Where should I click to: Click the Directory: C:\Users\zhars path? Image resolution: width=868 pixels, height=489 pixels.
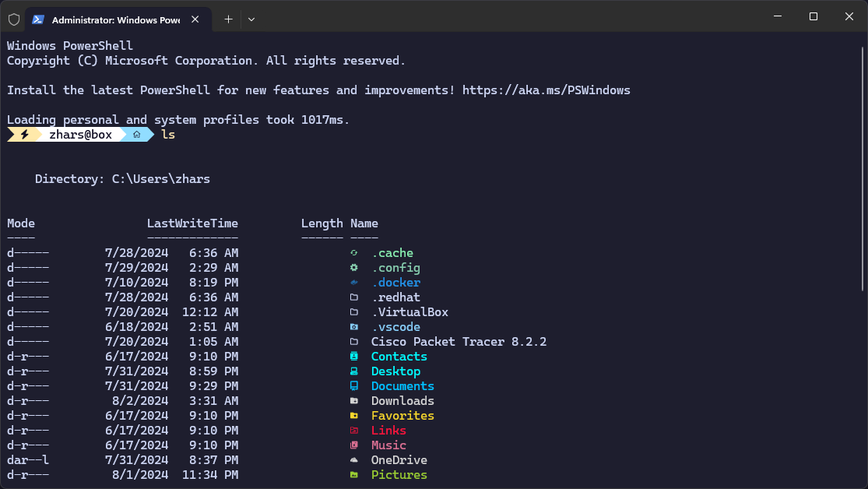122,179
